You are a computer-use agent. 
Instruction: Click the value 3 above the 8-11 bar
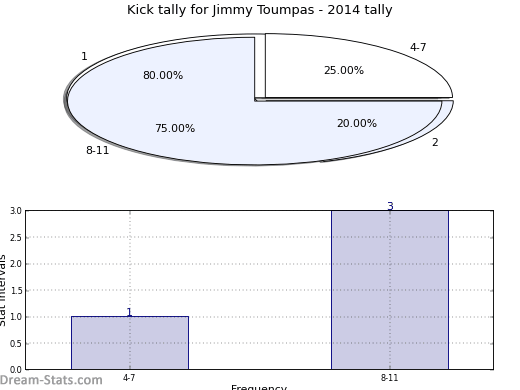[390, 206]
